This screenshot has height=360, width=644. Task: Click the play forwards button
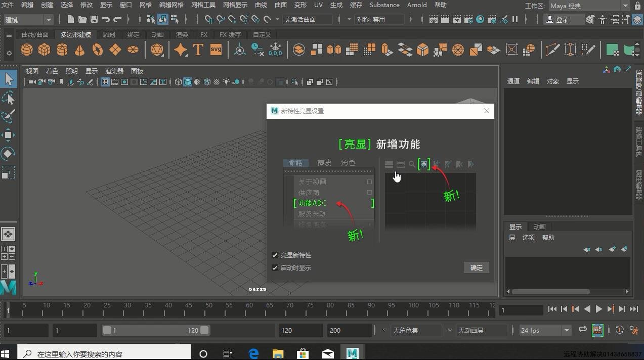[599, 309]
